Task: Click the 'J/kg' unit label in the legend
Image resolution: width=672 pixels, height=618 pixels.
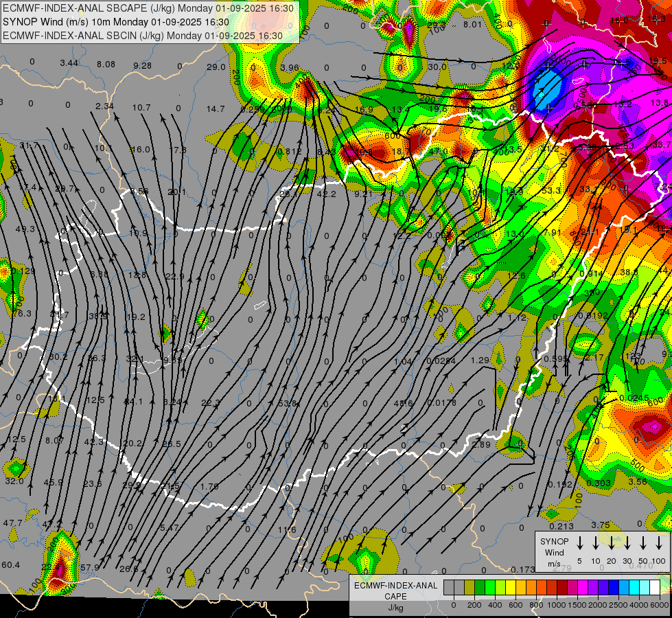Action: pyautogui.click(x=395, y=608)
